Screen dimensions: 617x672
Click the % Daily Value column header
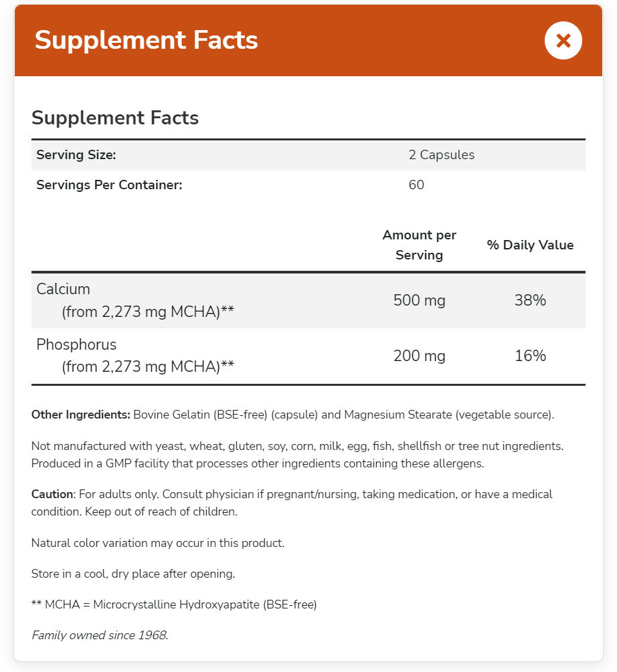530,245
